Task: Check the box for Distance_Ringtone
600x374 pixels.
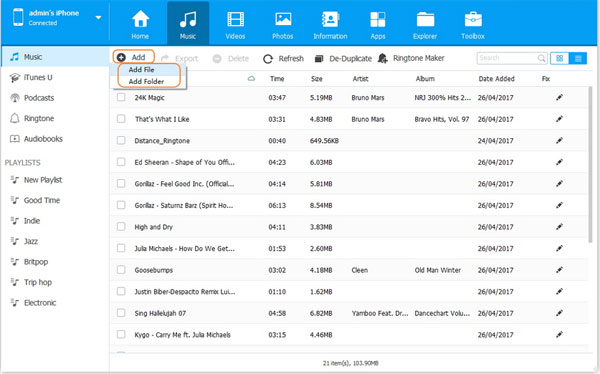Action: pos(121,140)
